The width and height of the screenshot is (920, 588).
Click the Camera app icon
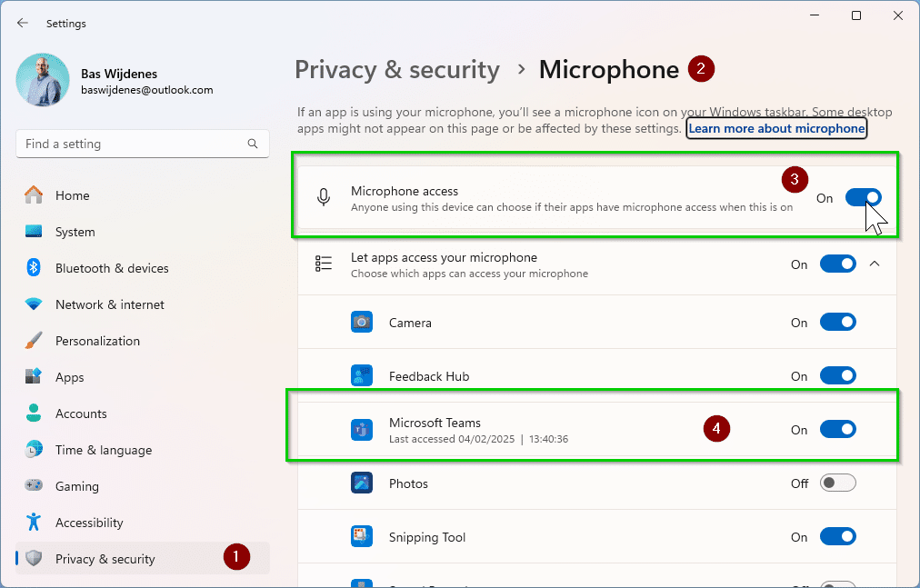363,323
